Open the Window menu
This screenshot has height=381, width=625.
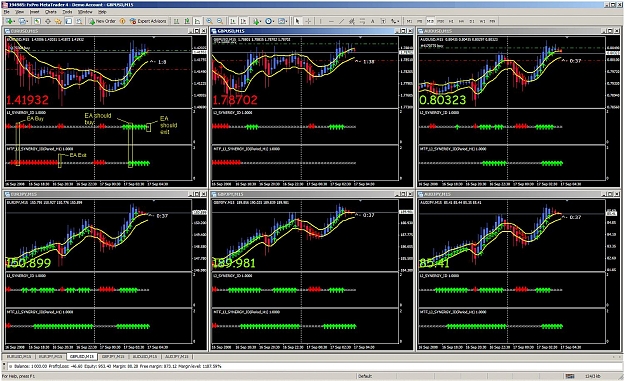coord(85,12)
